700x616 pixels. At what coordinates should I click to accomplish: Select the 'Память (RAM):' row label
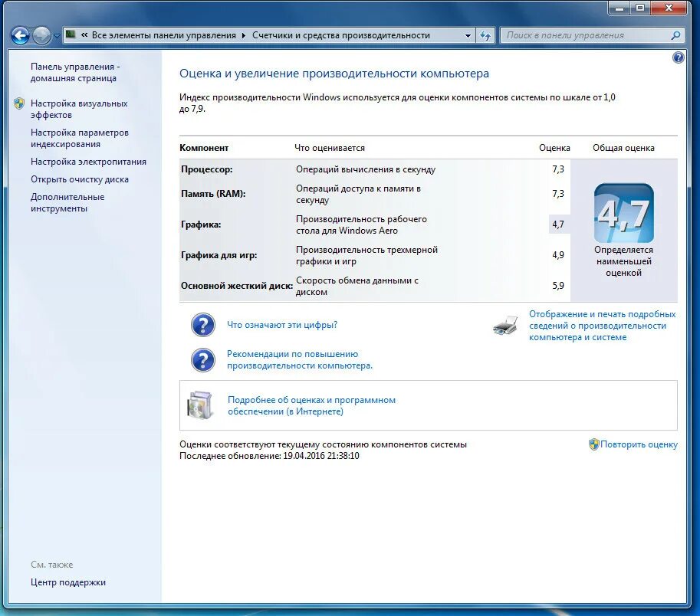213,194
